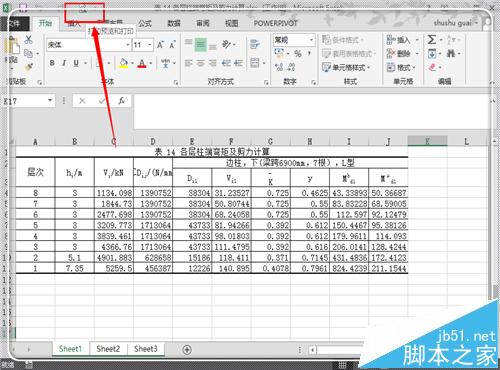Toggle center horizontal alignment
500x370 pixels.
201,63
